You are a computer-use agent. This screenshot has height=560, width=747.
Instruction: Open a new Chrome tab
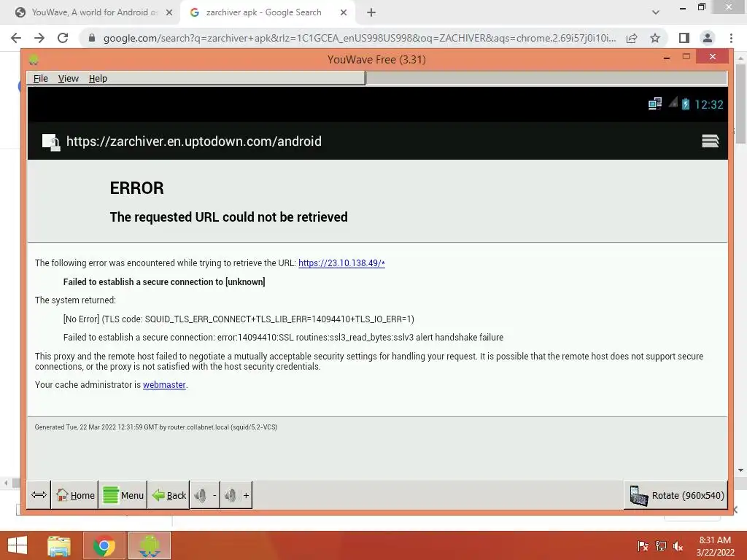click(x=371, y=13)
